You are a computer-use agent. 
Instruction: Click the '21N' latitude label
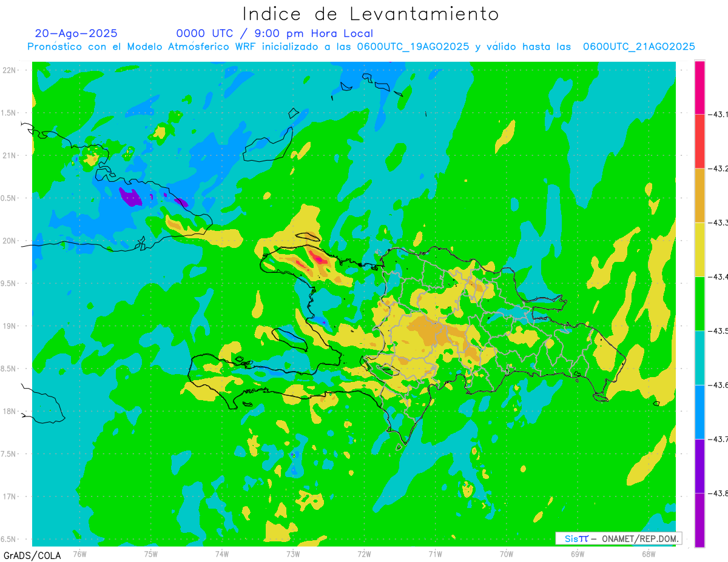point(10,155)
